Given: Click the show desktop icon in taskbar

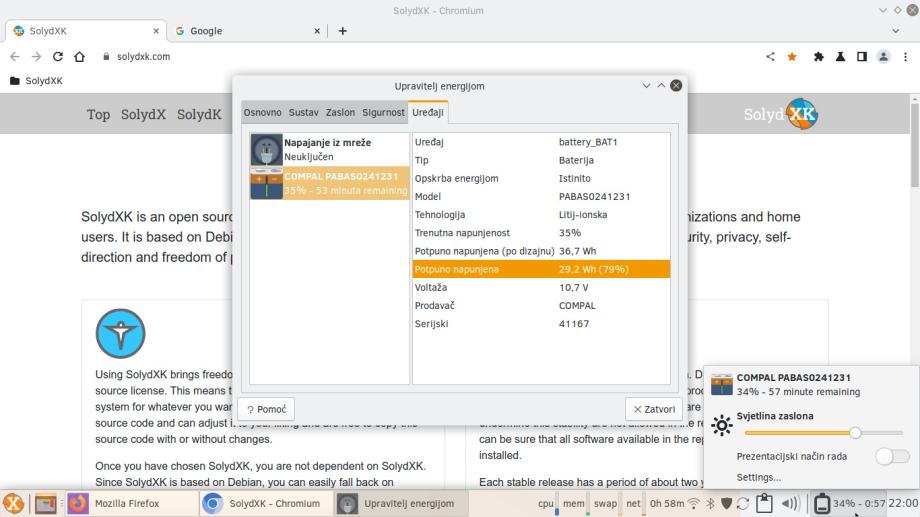Looking at the screenshot, I should point(45,504).
